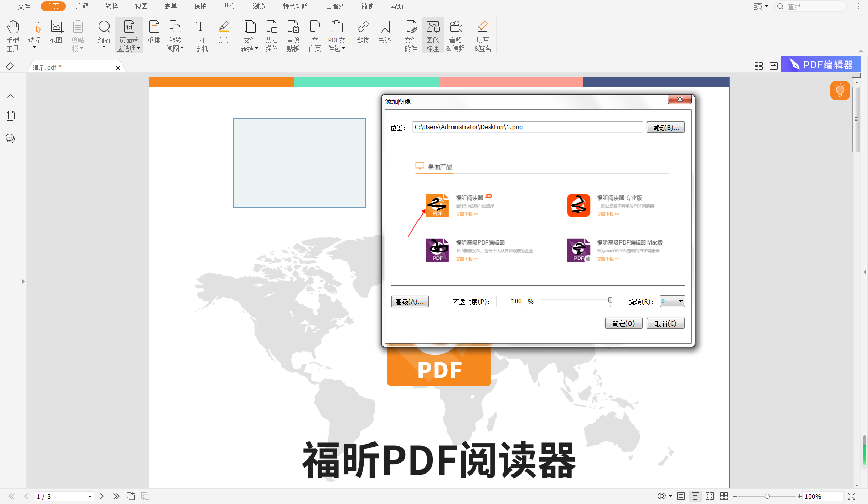Select the Highlight (高亮) tool

pos(224,32)
